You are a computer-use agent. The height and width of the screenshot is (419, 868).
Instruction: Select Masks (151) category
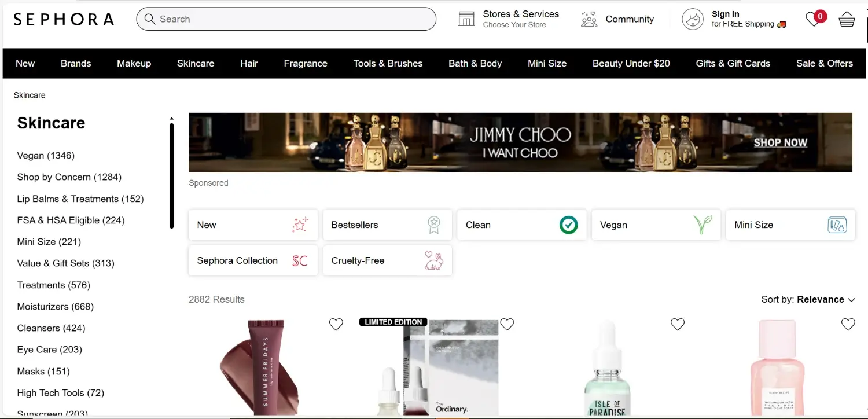click(x=43, y=371)
